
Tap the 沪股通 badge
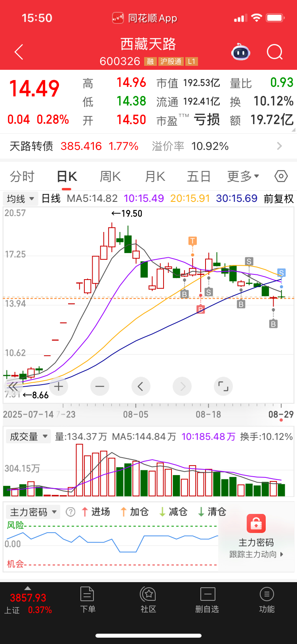(x=171, y=61)
